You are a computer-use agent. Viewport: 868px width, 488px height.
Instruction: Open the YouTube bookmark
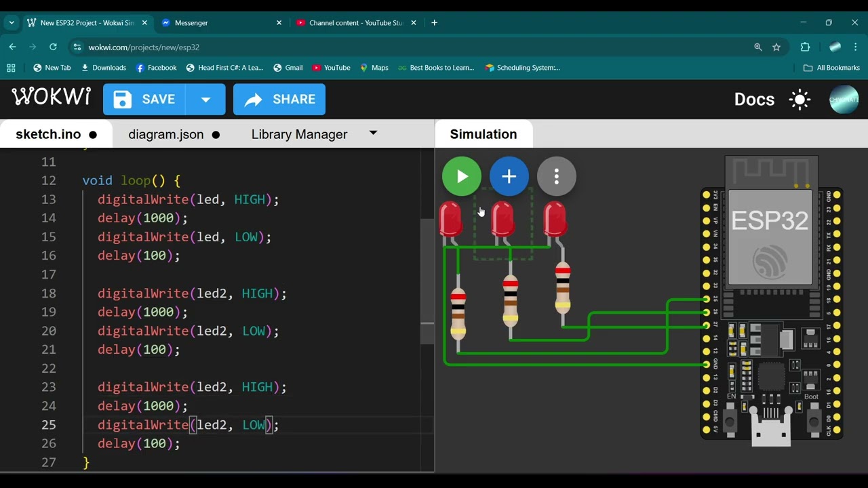click(x=331, y=68)
